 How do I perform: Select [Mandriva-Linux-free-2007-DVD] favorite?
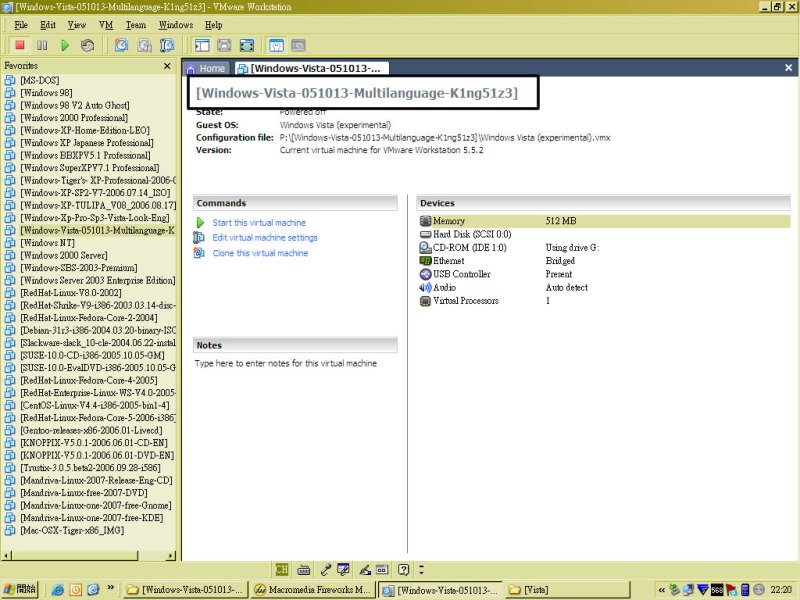tap(84, 492)
